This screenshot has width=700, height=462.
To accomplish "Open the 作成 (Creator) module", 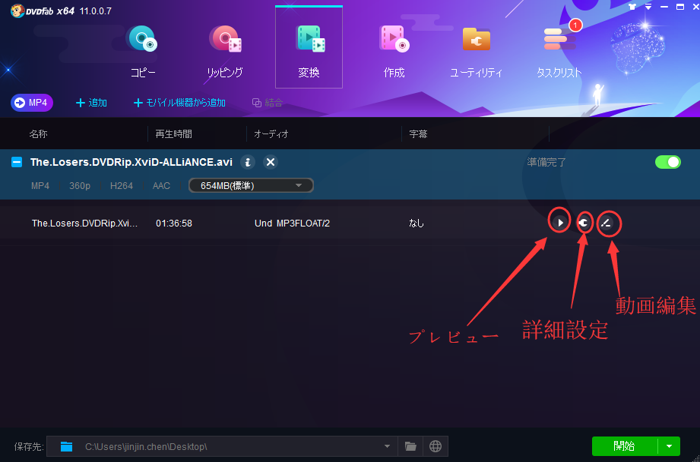I will tap(394, 51).
